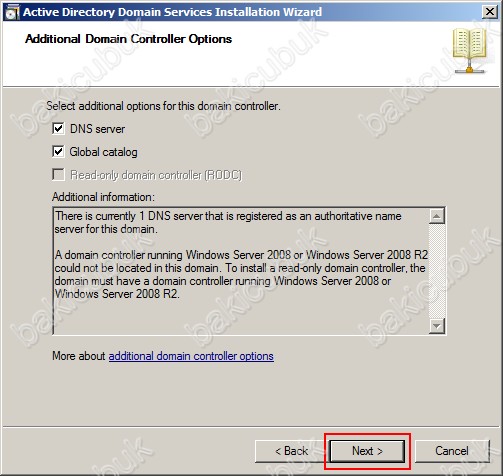The height and width of the screenshot is (476, 503).
Task: Click the open book directory icon
Action: 469,51
